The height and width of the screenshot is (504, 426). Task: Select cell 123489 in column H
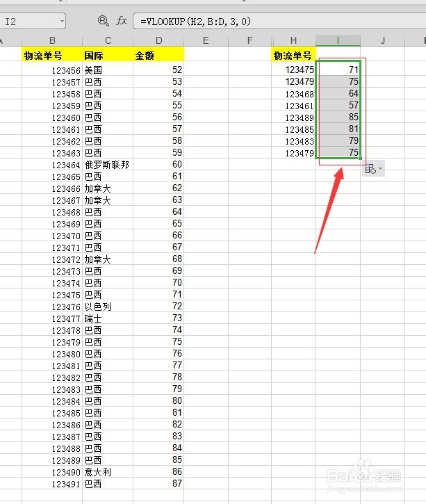[x=294, y=117]
